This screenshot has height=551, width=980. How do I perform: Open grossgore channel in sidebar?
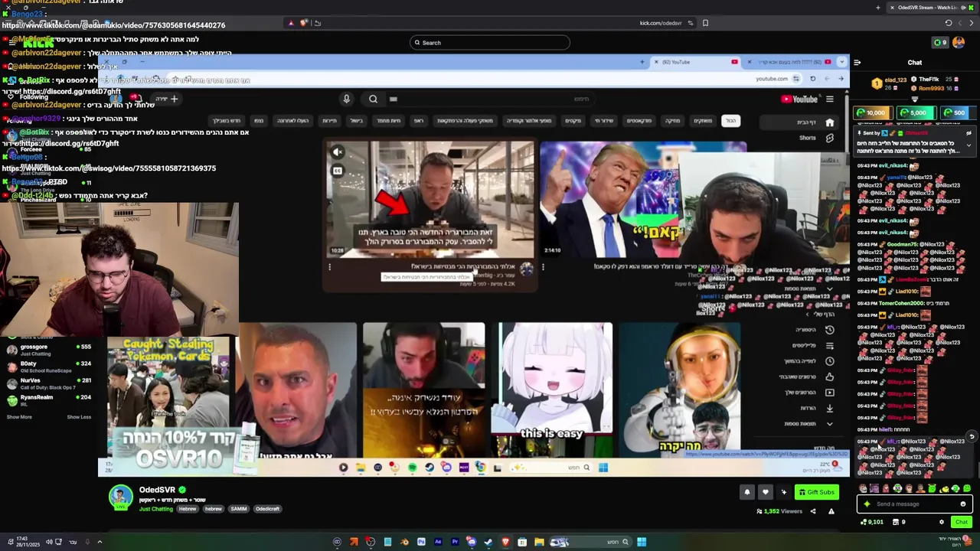click(x=47, y=350)
